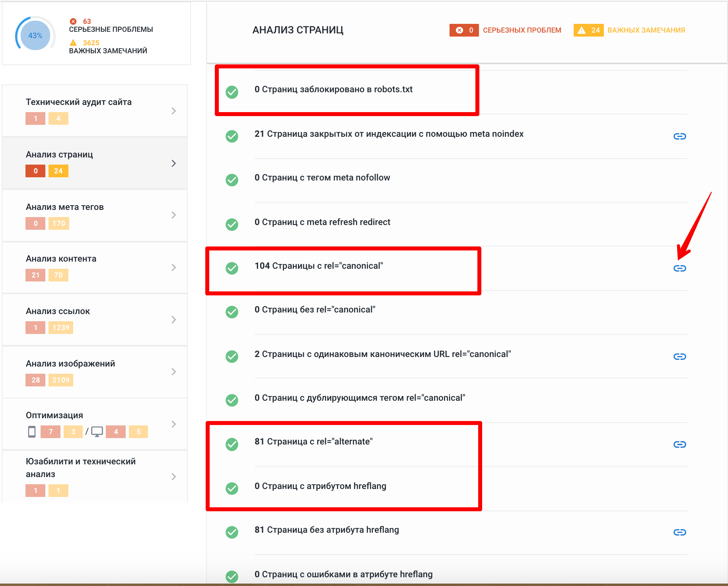Open link icon for pages without hreflang row
The height and width of the screenshot is (586, 728).
click(x=679, y=532)
